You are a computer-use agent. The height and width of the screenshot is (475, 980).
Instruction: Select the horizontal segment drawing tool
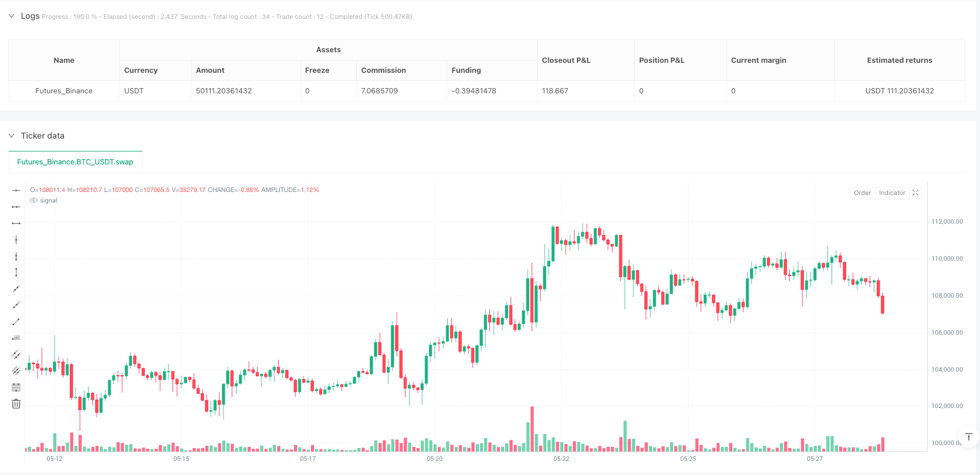coord(16,223)
